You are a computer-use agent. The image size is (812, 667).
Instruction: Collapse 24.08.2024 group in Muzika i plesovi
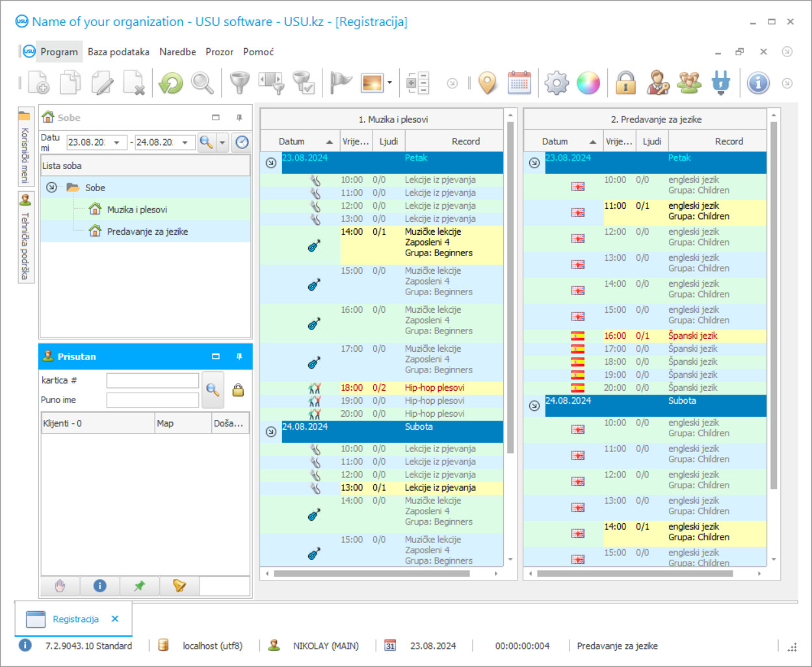click(x=271, y=432)
